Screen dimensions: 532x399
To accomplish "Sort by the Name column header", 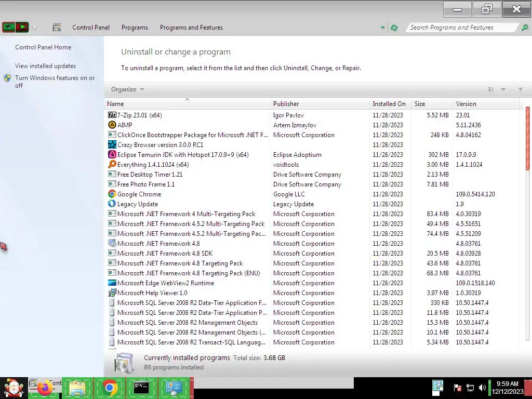I will tap(187, 104).
